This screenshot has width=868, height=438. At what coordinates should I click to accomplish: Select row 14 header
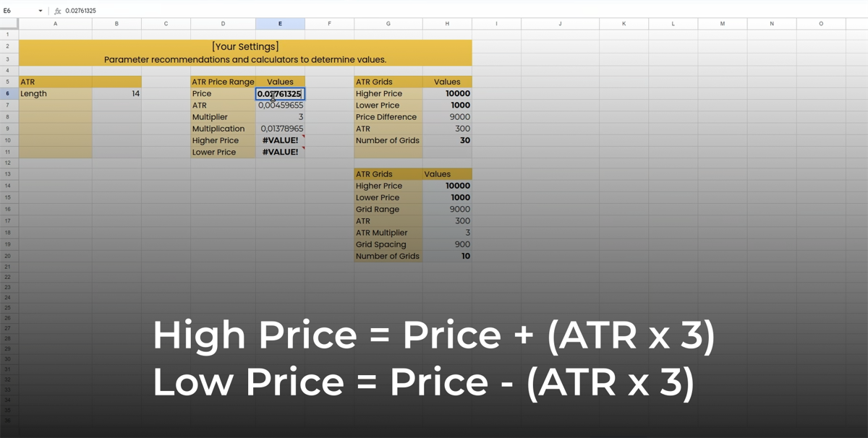[x=7, y=186]
